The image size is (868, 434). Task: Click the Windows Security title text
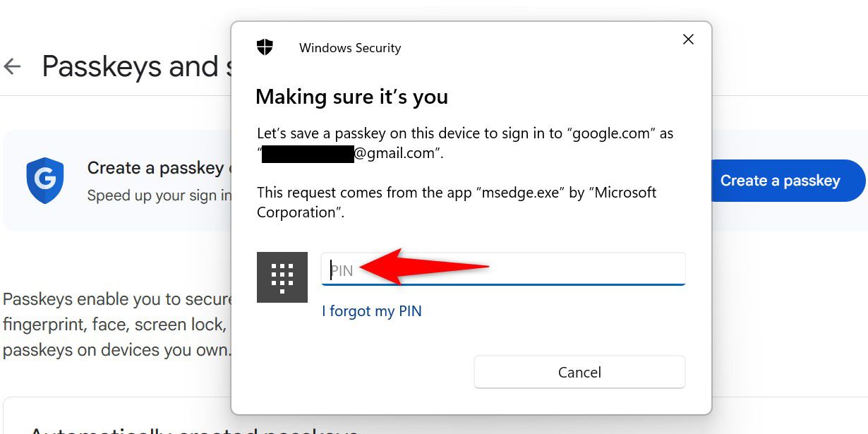pyautogui.click(x=349, y=47)
